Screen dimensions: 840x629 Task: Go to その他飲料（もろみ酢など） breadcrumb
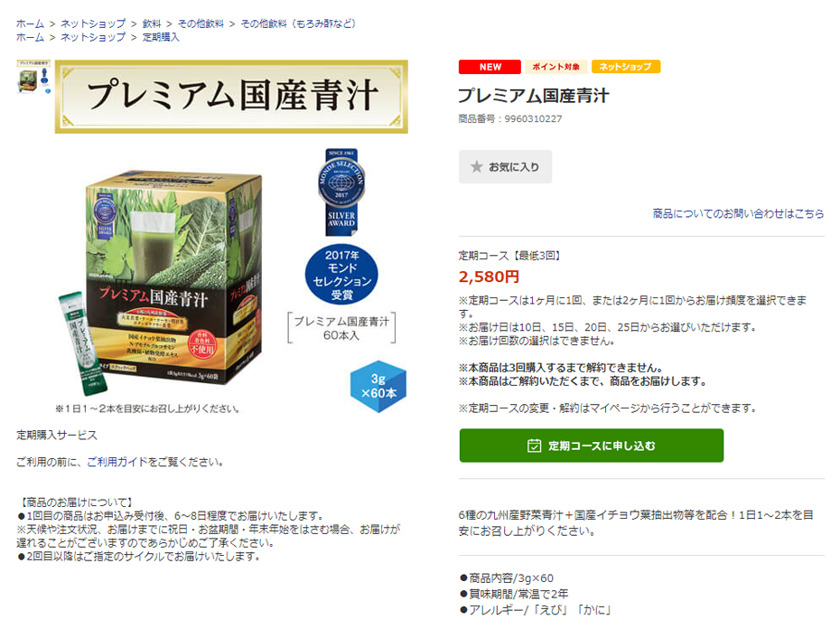(x=298, y=23)
